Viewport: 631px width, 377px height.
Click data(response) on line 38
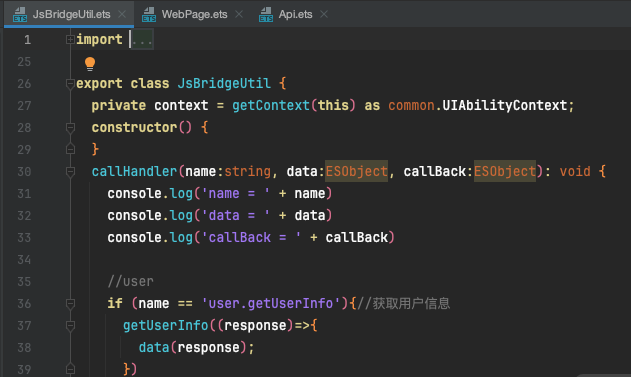click(x=193, y=348)
